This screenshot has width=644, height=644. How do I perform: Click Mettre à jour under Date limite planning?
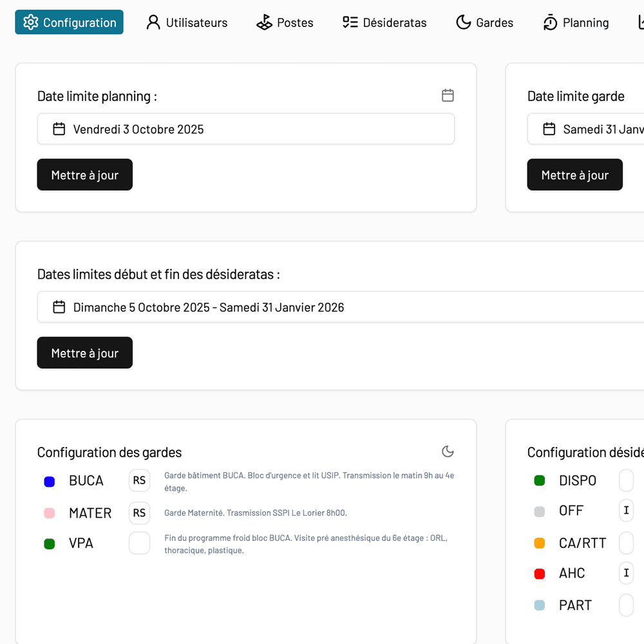coord(84,175)
